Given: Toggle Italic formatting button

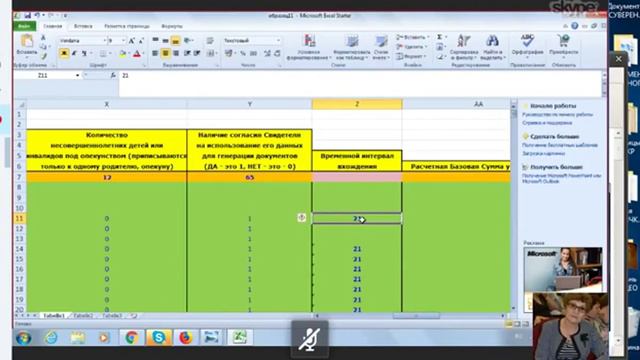Looking at the screenshot, I should pos(74,53).
